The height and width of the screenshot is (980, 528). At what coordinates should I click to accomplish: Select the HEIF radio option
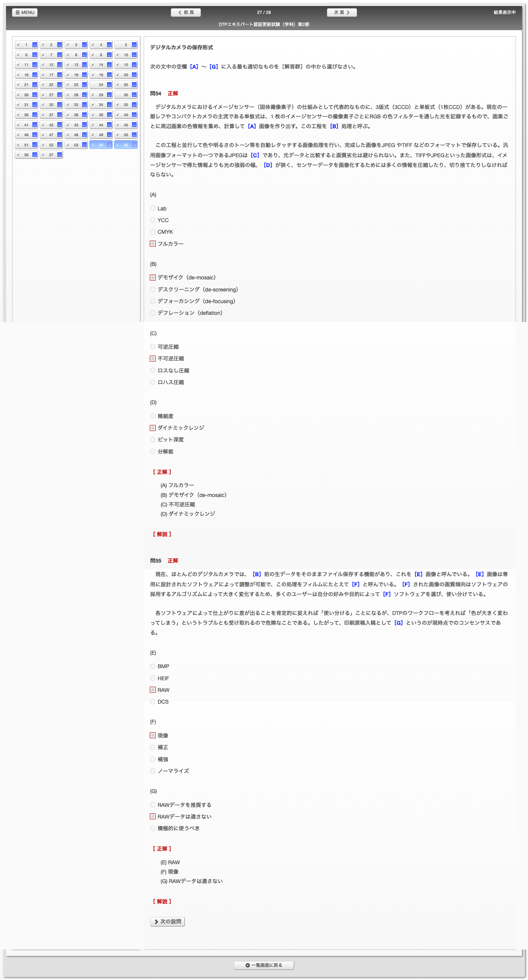[152, 678]
